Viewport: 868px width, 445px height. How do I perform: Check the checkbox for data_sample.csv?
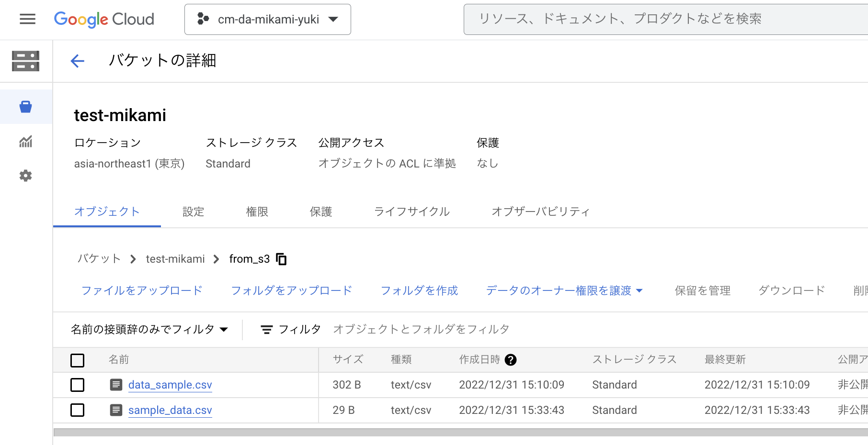pos(77,385)
